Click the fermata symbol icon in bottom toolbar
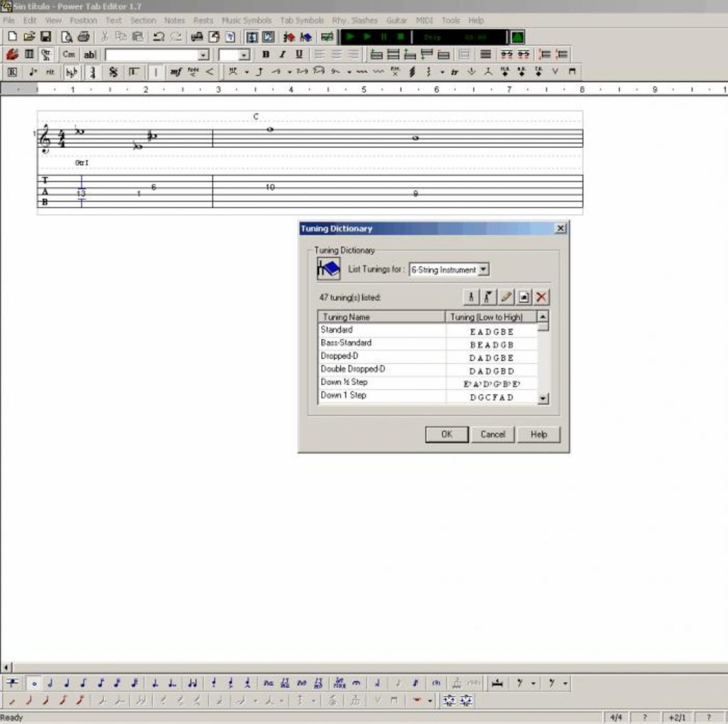728x724 pixels. (x=356, y=683)
